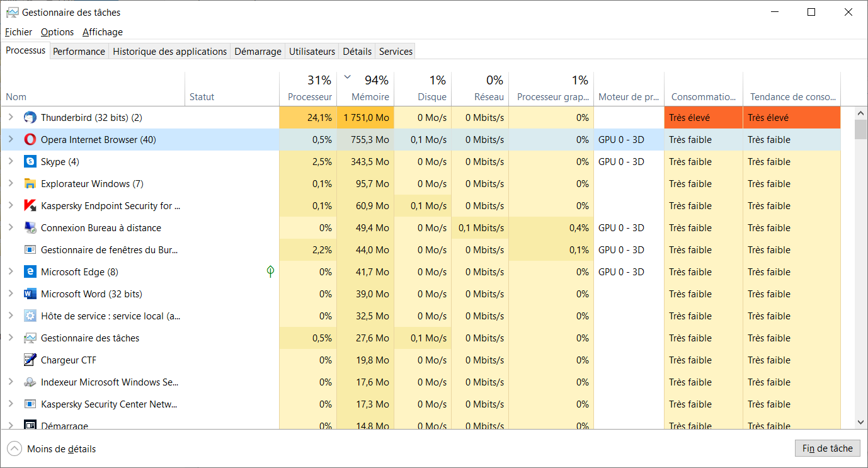The width and height of the screenshot is (868, 468).
Task: Switch to the Services tab
Action: tap(396, 52)
